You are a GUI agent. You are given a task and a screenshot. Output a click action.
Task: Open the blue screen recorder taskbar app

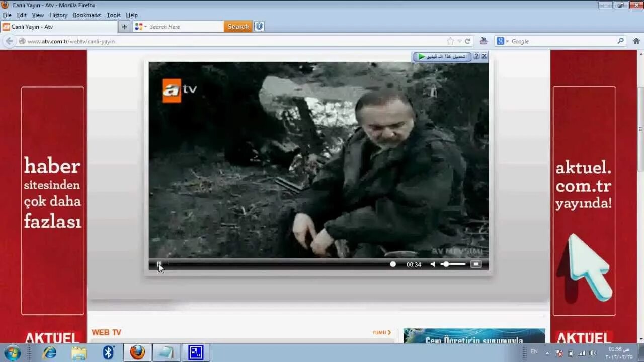tap(195, 353)
